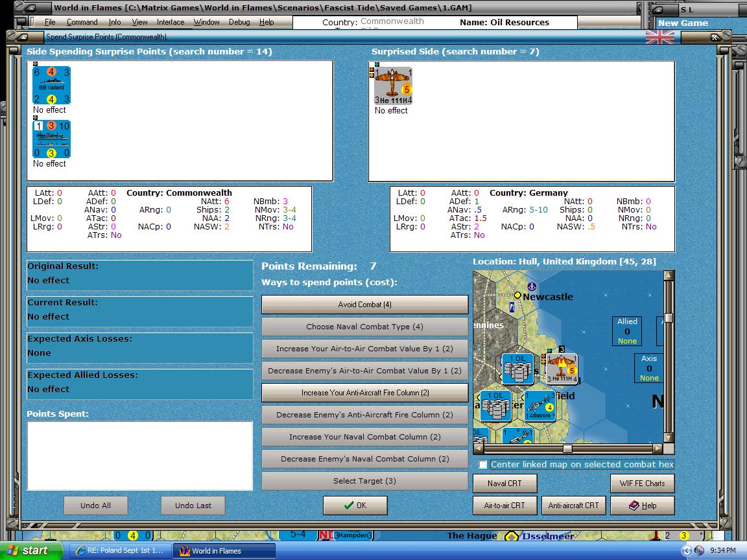Image resolution: width=747 pixels, height=560 pixels.
Task: Click the New Game window title
Action: pos(683,23)
